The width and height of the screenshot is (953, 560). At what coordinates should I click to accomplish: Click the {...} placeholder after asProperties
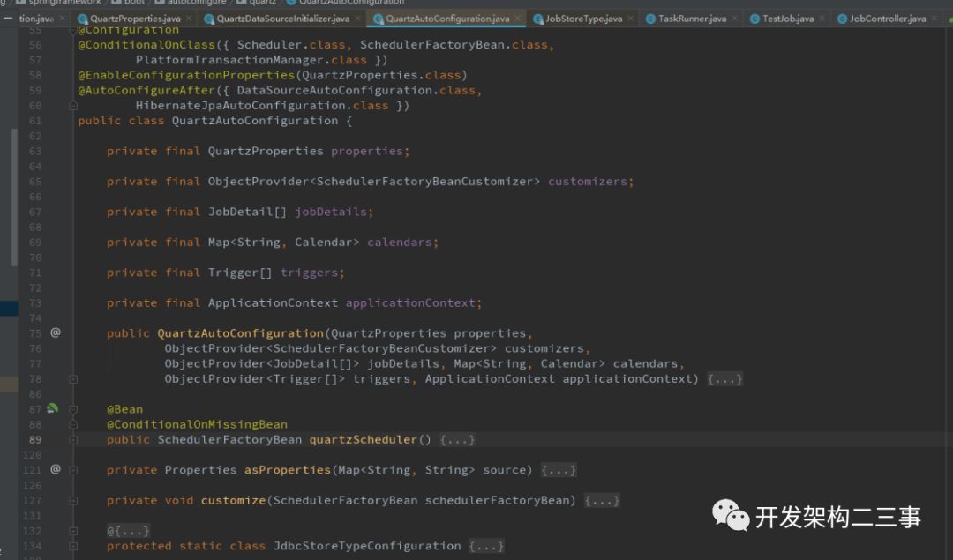pyautogui.click(x=559, y=470)
